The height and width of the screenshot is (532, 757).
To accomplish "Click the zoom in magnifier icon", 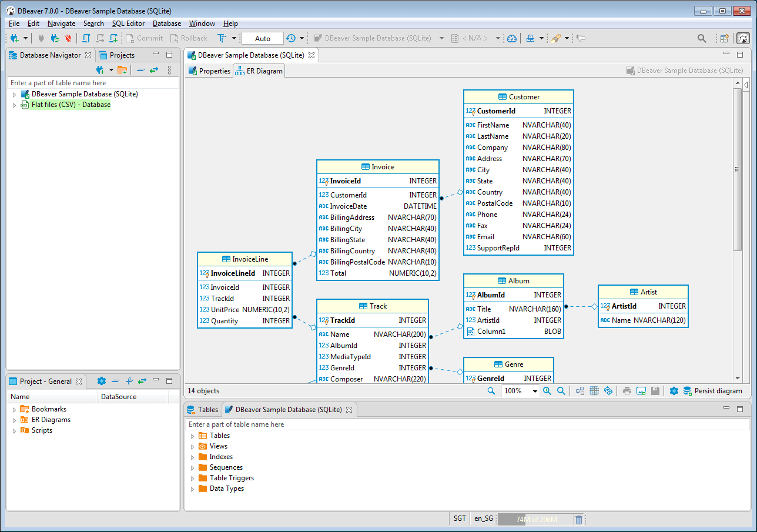I will (547, 391).
